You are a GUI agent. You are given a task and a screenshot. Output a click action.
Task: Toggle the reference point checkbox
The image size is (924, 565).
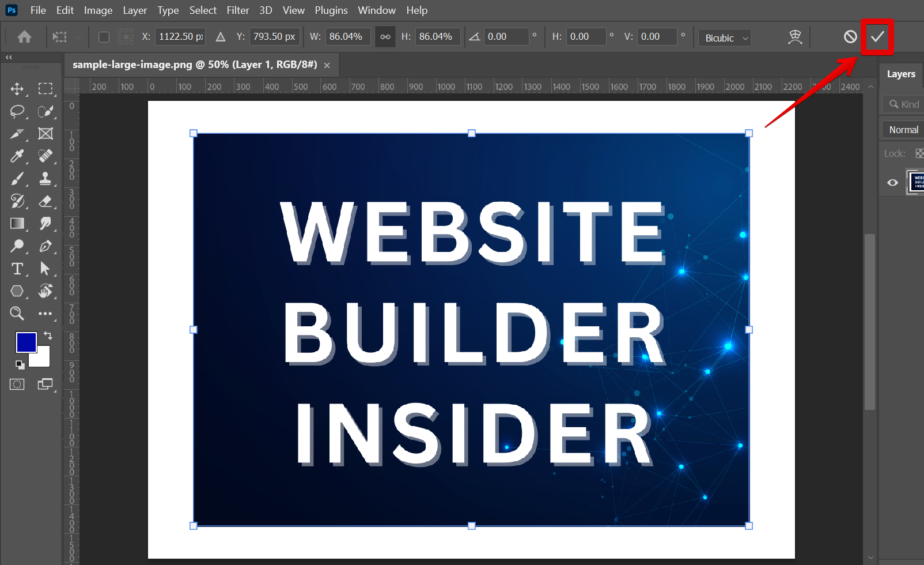pyautogui.click(x=104, y=37)
